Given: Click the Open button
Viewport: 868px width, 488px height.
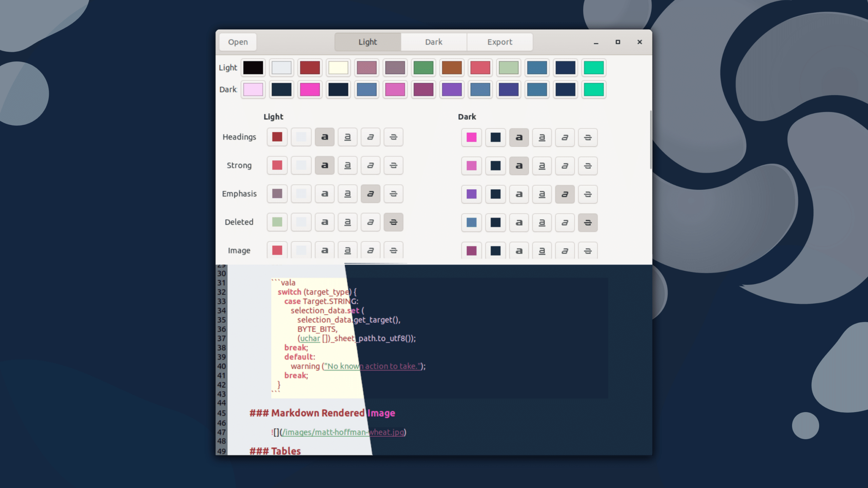Looking at the screenshot, I should pyautogui.click(x=238, y=42).
